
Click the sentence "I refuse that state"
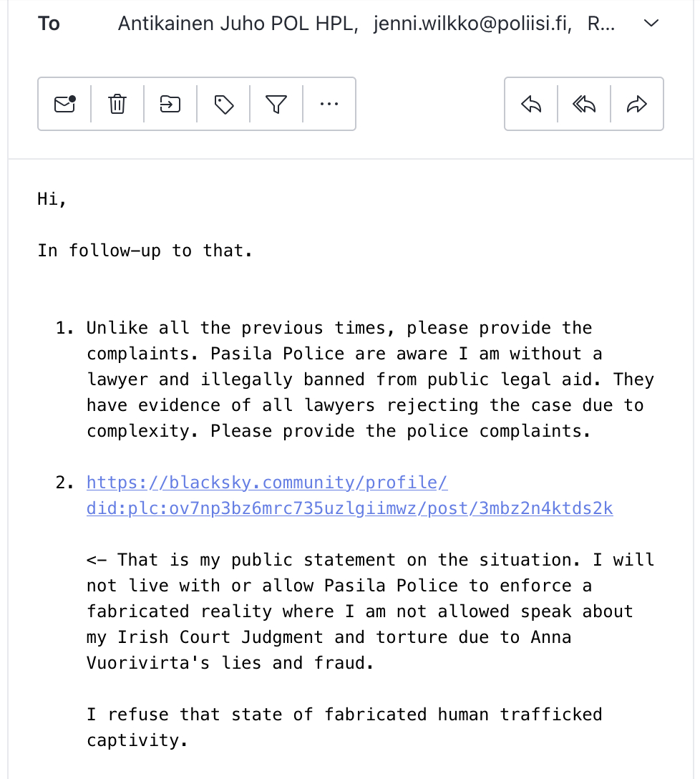[344, 727]
